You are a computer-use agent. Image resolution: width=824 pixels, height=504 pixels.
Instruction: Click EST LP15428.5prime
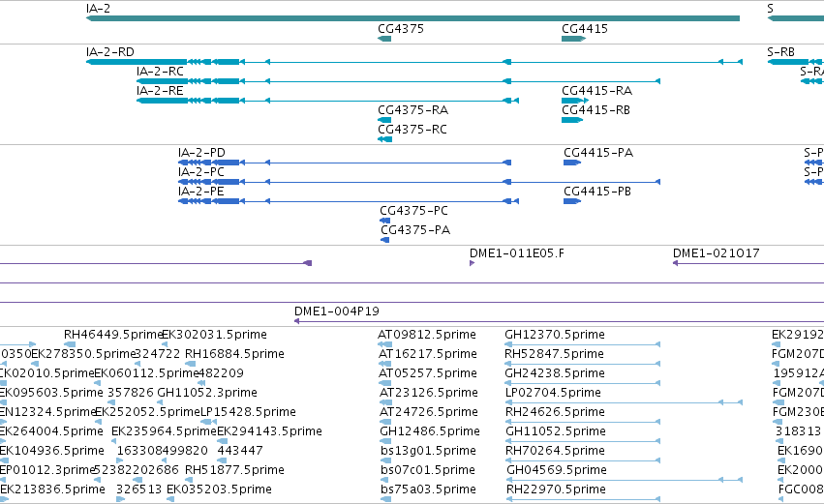(248, 413)
